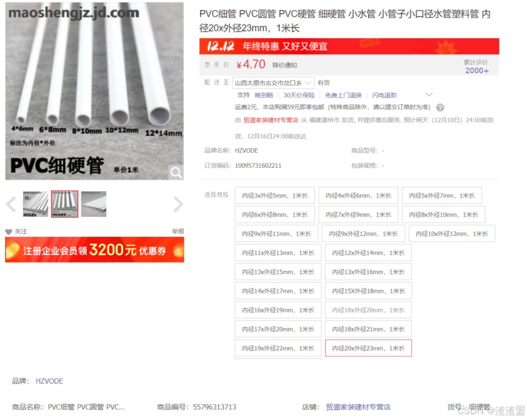
Task: Click the 举报 report link
Action: pyautogui.click(x=178, y=232)
